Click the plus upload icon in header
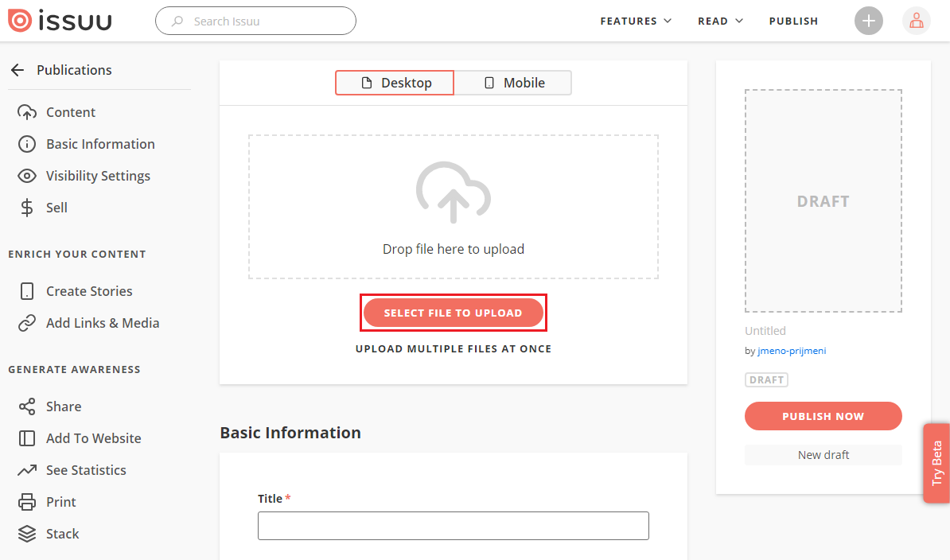Image resolution: width=950 pixels, height=560 pixels. click(x=869, y=21)
